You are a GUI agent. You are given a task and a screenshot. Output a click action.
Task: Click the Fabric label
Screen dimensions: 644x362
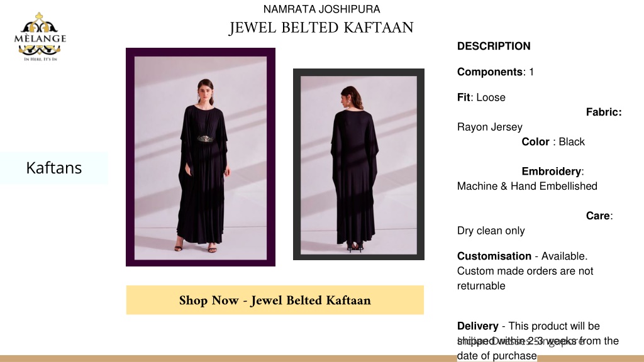(x=604, y=112)
